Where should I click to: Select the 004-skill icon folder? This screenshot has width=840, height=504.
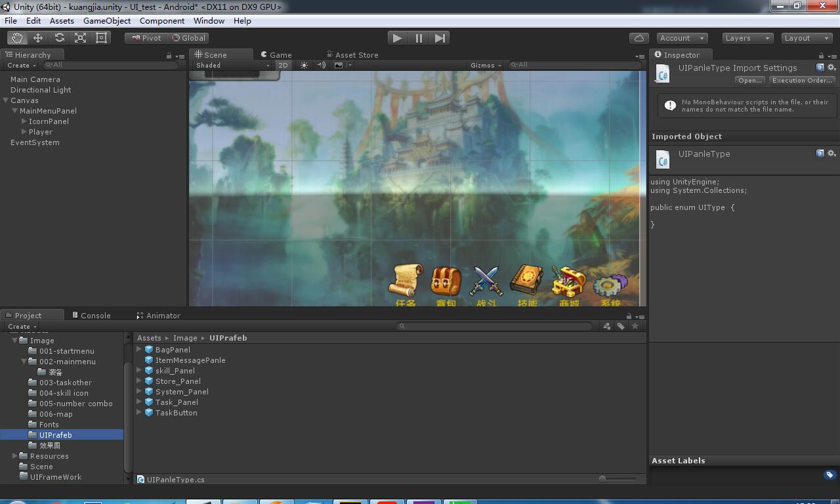click(64, 393)
